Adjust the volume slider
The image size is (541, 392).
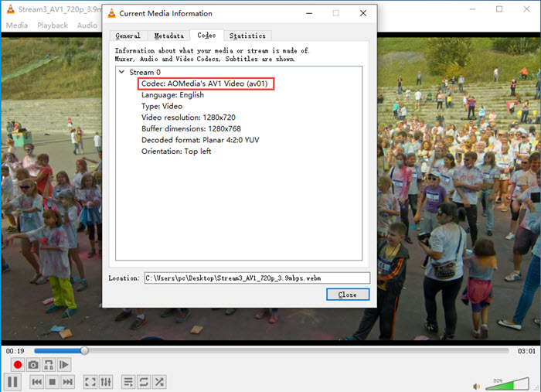pos(507,383)
